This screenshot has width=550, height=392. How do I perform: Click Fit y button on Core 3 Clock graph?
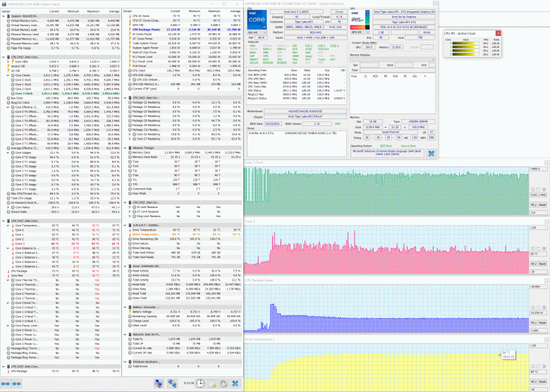click(534, 204)
